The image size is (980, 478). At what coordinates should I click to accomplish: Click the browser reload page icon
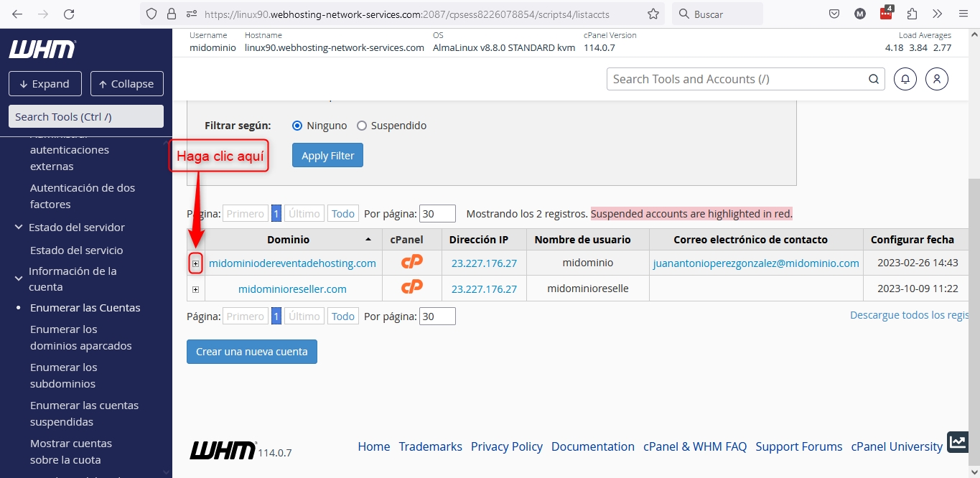[69, 14]
